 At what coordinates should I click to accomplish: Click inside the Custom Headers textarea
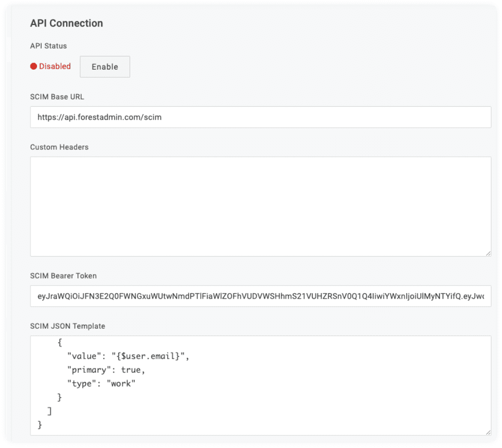coord(260,206)
